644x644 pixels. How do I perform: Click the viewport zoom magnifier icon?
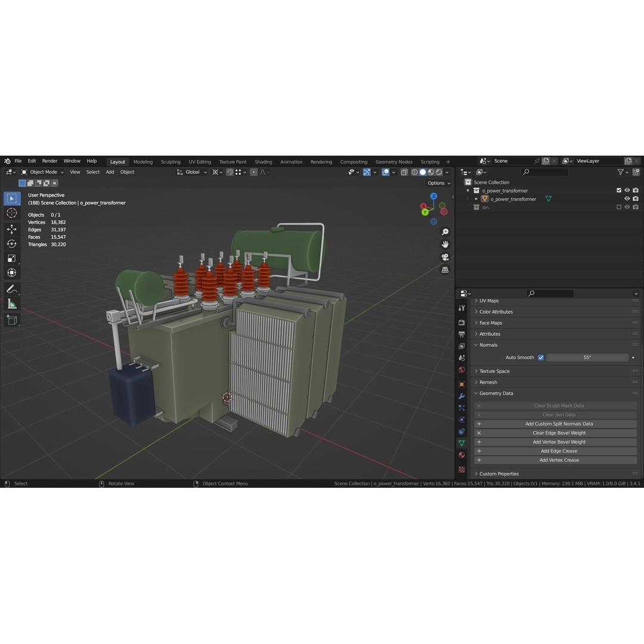click(x=445, y=232)
